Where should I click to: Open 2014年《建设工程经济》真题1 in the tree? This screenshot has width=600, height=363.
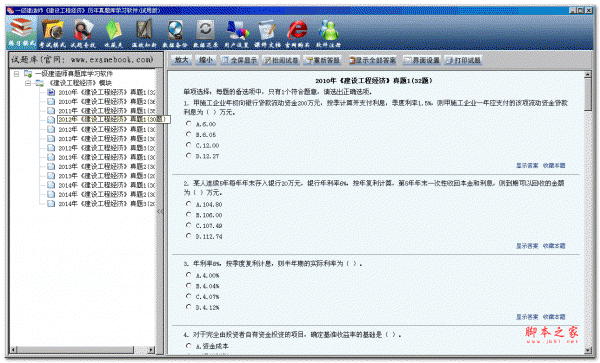(x=107, y=185)
